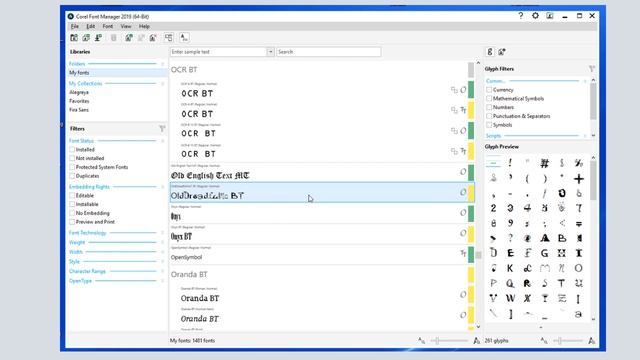The width and height of the screenshot is (640, 360).
Task: Open the sample text dropdown arrow
Action: pyautogui.click(x=270, y=52)
